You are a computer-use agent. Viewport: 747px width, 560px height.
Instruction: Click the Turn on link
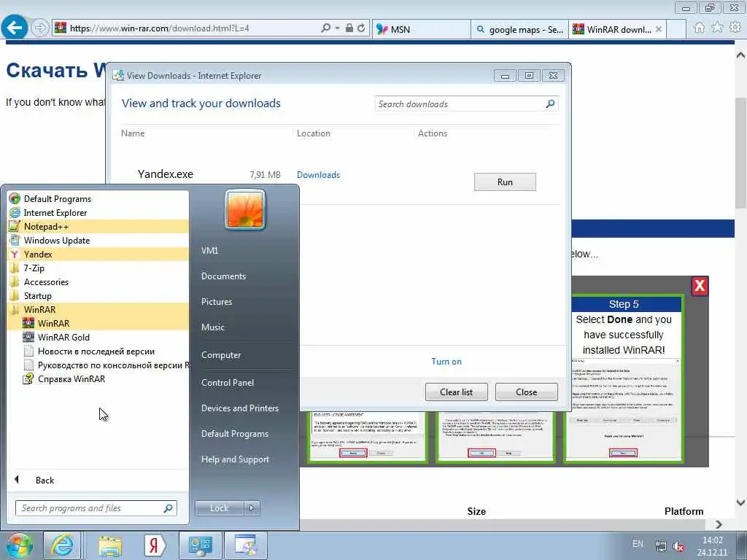(x=446, y=362)
